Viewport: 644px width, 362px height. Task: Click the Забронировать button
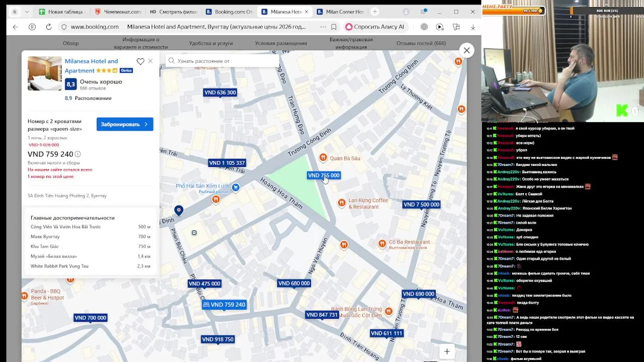125,124
